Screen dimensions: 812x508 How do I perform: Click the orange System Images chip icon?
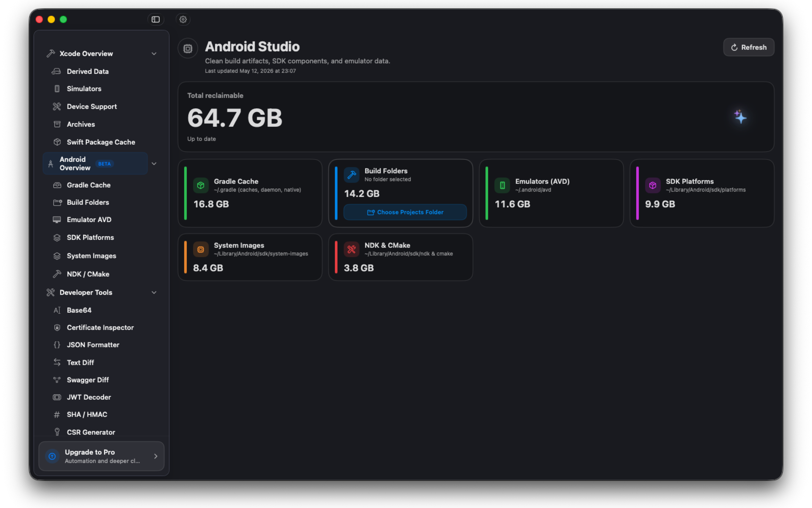coord(201,249)
